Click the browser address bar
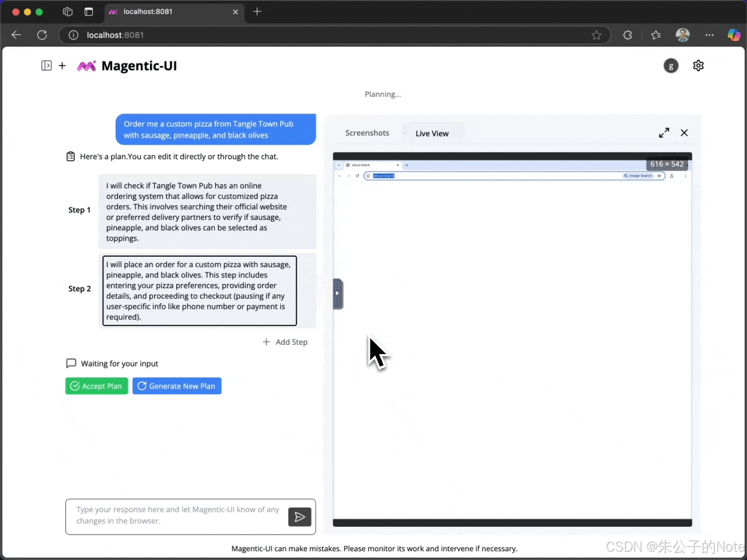This screenshot has width=747, height=560. click(x=335, y=35)
